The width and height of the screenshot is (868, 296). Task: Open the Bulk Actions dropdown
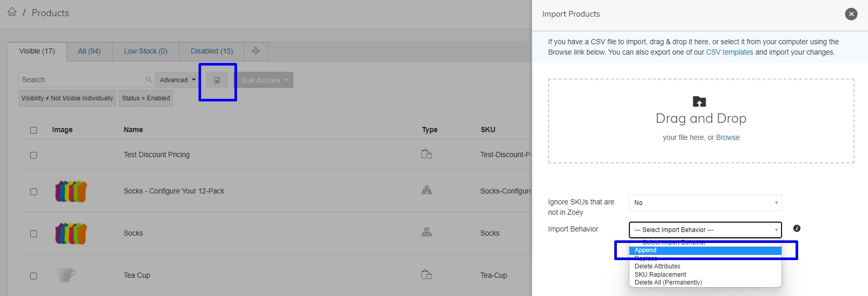click(x=265, y=80)
